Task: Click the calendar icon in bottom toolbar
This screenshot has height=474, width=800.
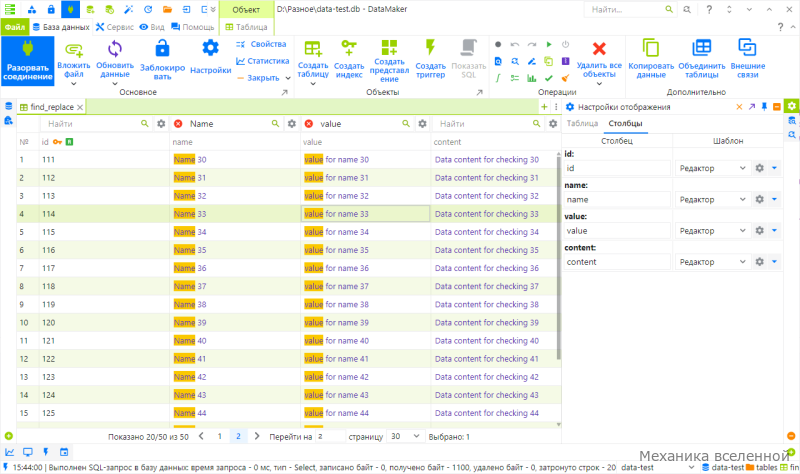Action: [x=64, y=452]
